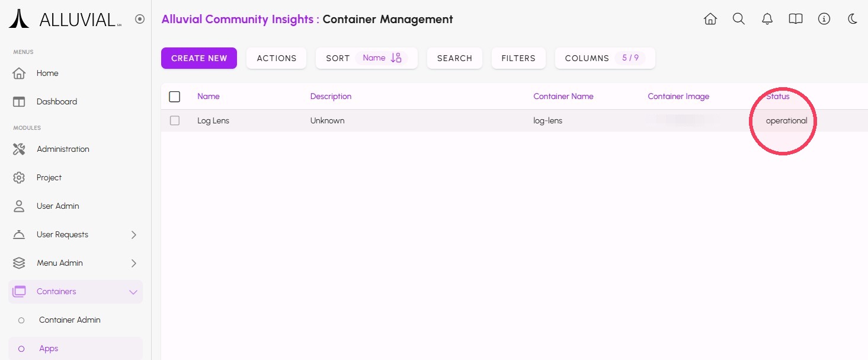Click the Administration tools icon
The image size is (868, 360).
tap(19, 149)
